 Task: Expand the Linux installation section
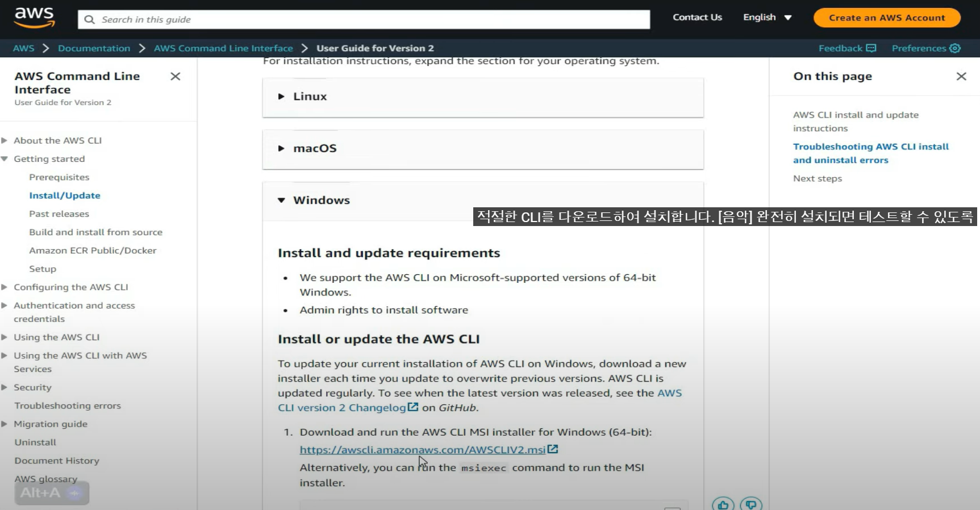coord(483,97)
